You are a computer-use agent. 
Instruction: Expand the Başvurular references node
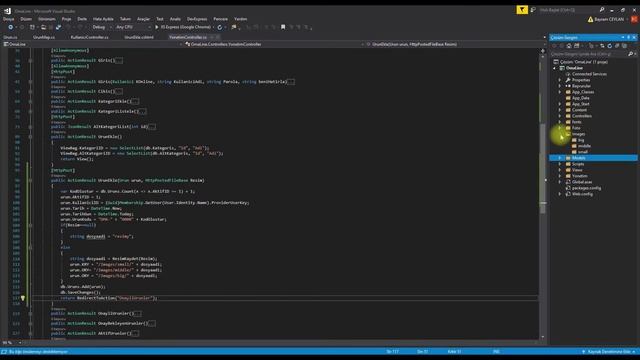click(x=560, y=86)
